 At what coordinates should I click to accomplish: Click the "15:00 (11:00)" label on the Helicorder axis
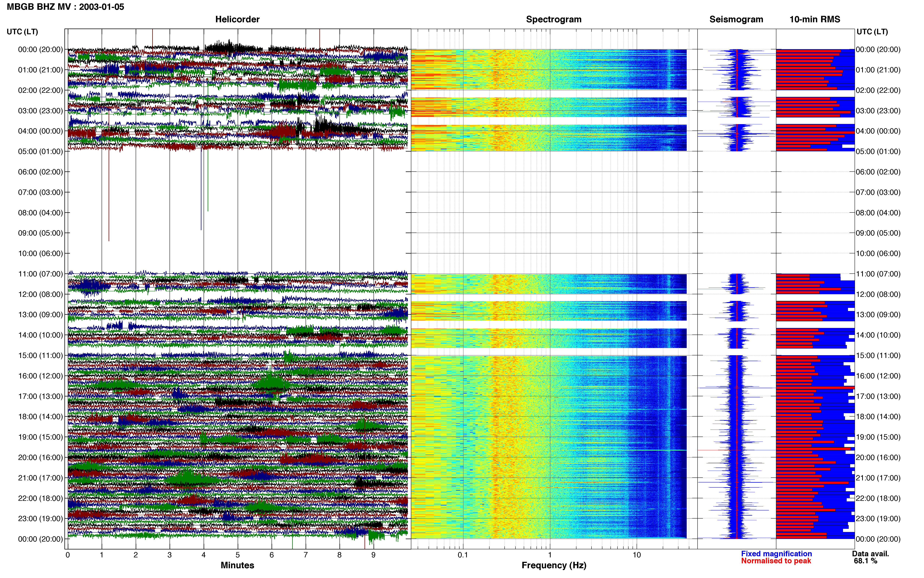pos(41,356)
